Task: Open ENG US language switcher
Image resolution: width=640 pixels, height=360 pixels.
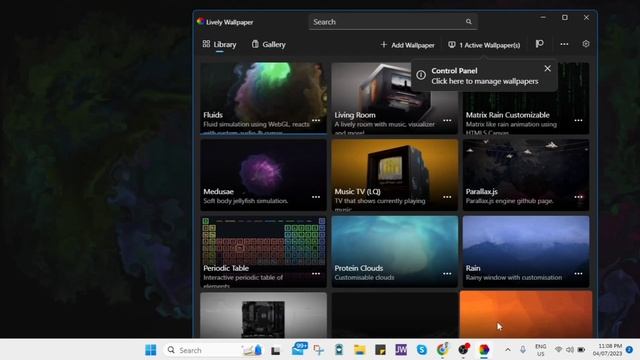Action: click(x=540, y=350)
